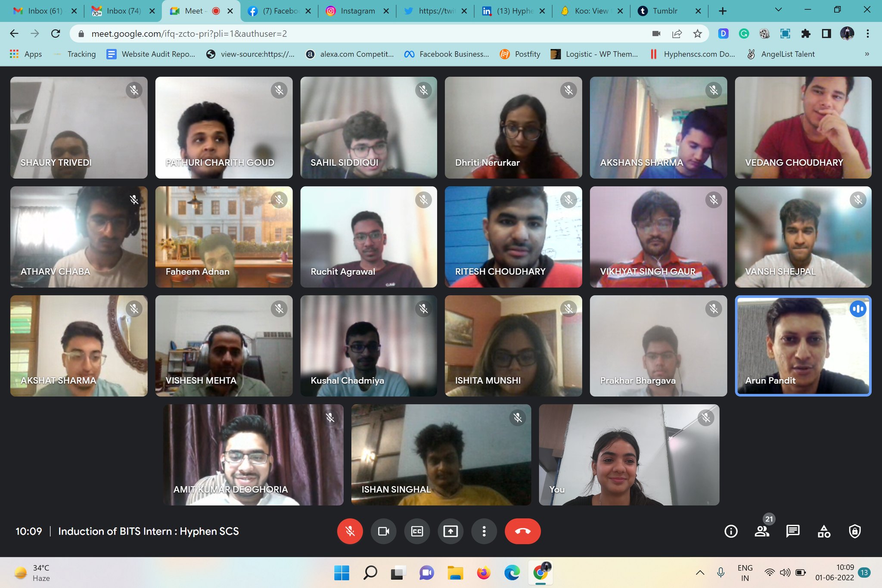Viewport: 882px width, 588px height.
Task: Toggle mute for Sahil Siddiqui
Action: coord(424,90)
